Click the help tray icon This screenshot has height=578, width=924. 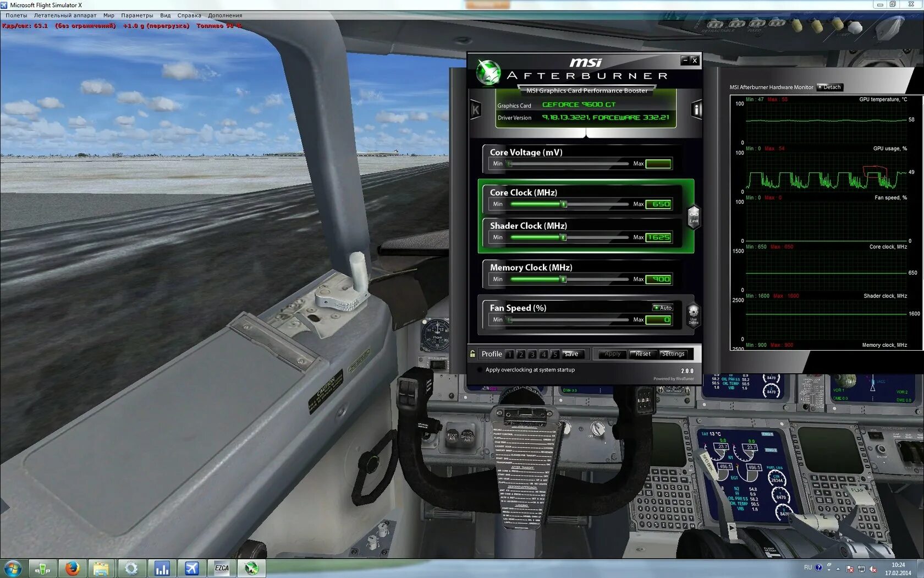point(818,568)
